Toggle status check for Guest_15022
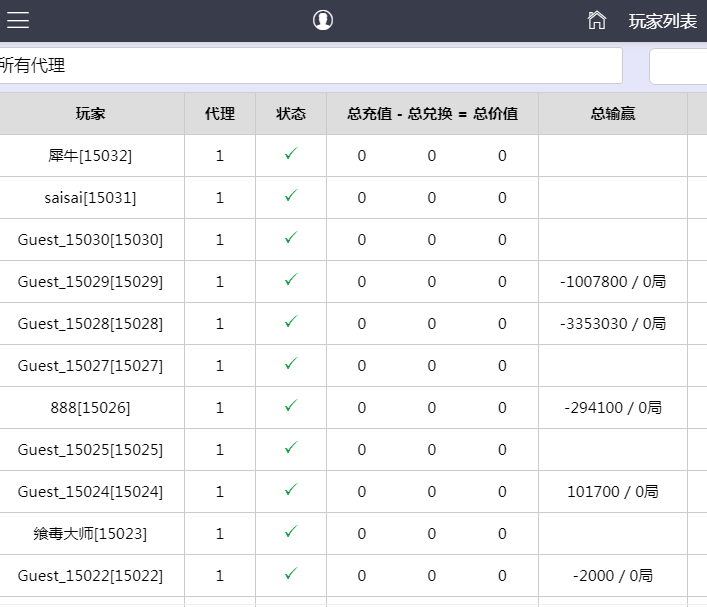 pyautogui.click(x=290, y=575)
